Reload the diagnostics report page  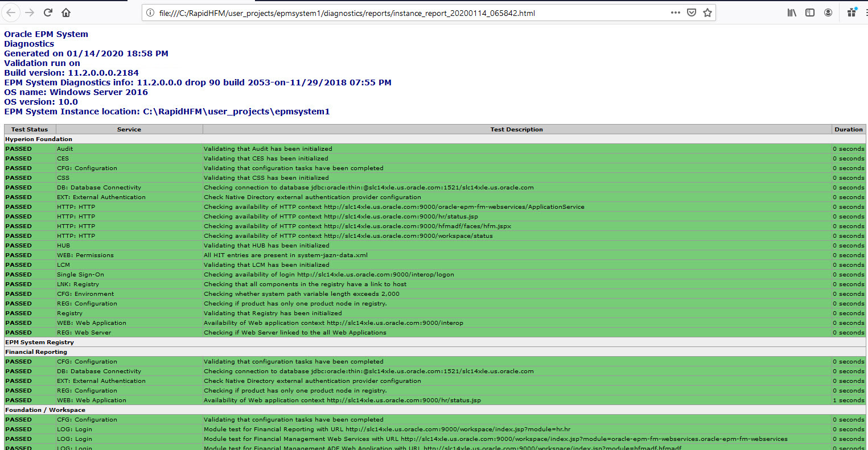click(48, 13)
